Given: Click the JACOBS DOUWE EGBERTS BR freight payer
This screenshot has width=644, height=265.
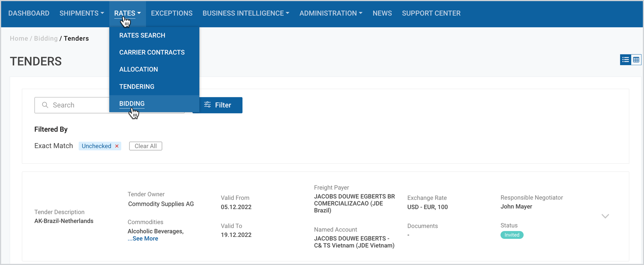Looking at the screenshot, I should click(x=355, y=204).
